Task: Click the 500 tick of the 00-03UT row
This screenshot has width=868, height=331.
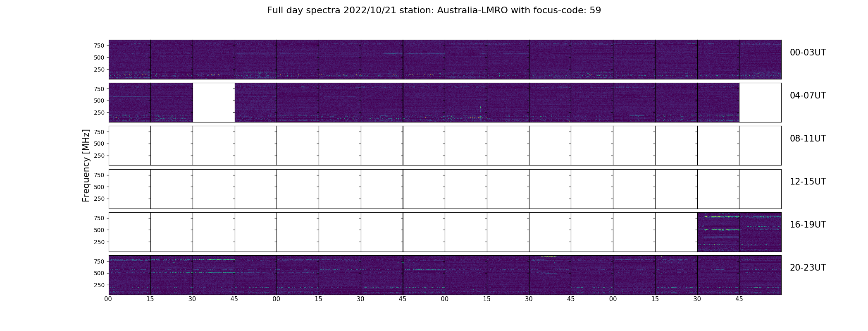Action: pyautogui.click(x=99, y=58)
